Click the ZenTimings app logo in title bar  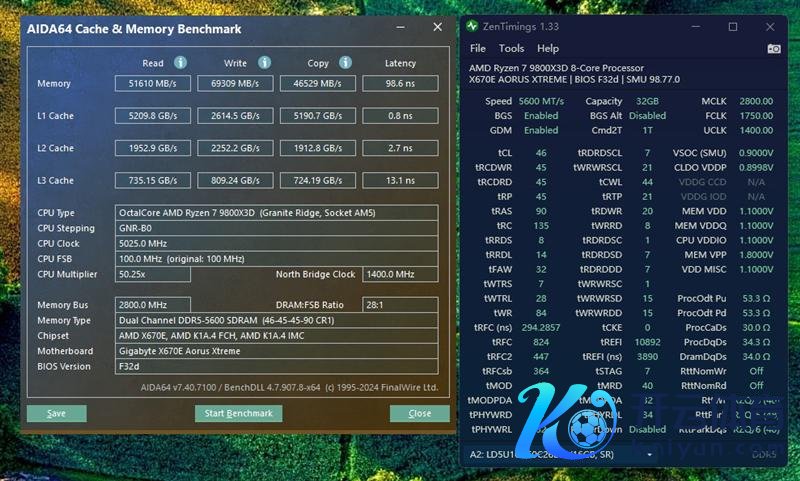(472, 26)
